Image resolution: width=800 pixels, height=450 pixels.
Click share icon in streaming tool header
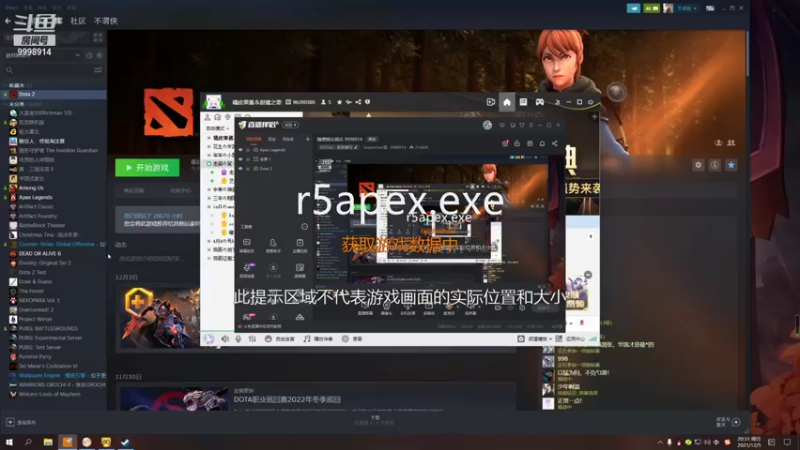(555, 144)
